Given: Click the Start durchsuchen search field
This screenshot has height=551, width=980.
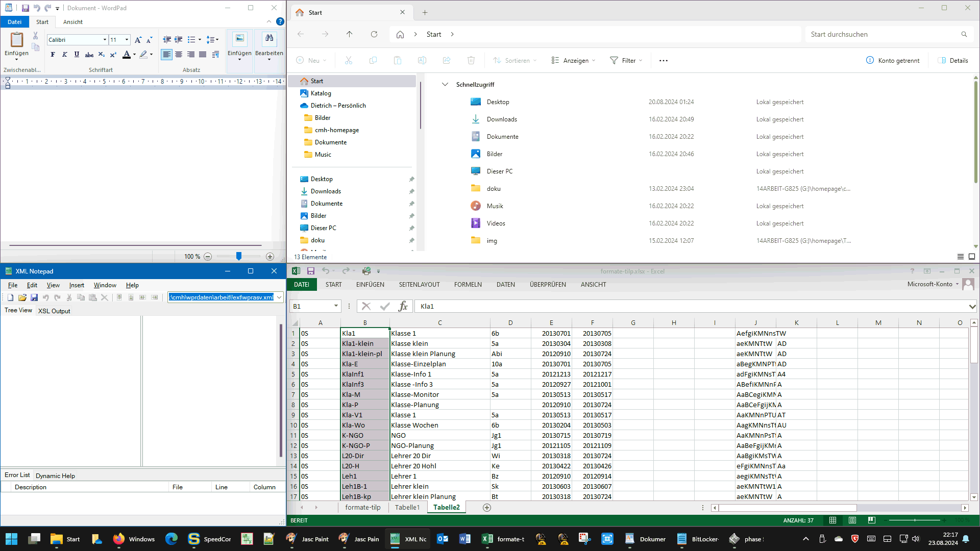Looking at the screenshot, I should 883,34.
